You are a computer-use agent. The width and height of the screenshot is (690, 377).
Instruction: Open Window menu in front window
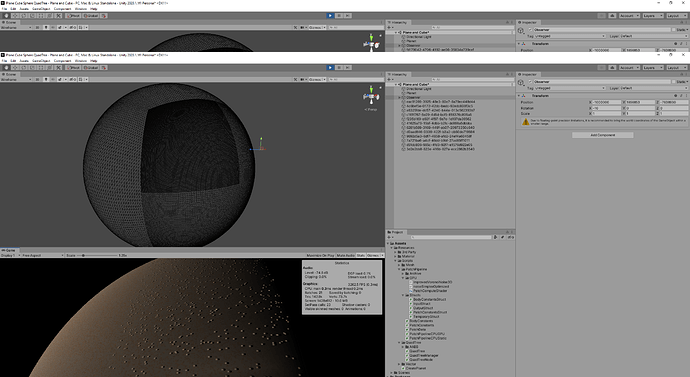pyautogui.click(x=81, y=61)
